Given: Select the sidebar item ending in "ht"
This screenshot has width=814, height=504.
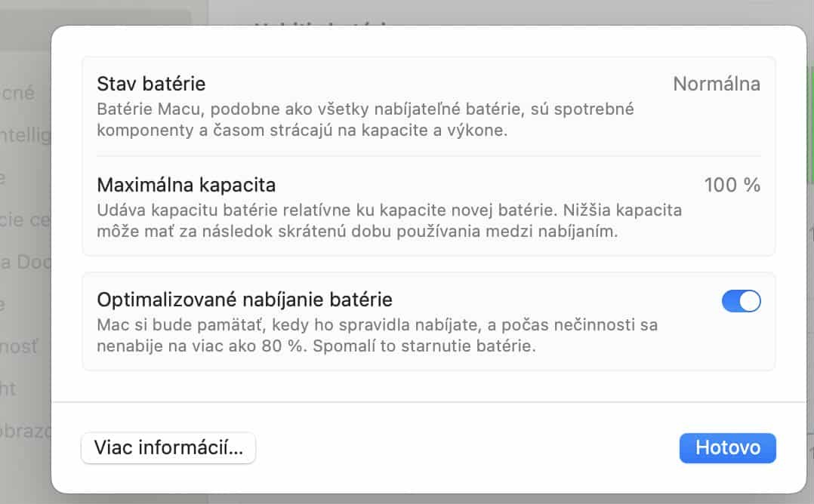Looking at the screenshot, I should (9, 389).
